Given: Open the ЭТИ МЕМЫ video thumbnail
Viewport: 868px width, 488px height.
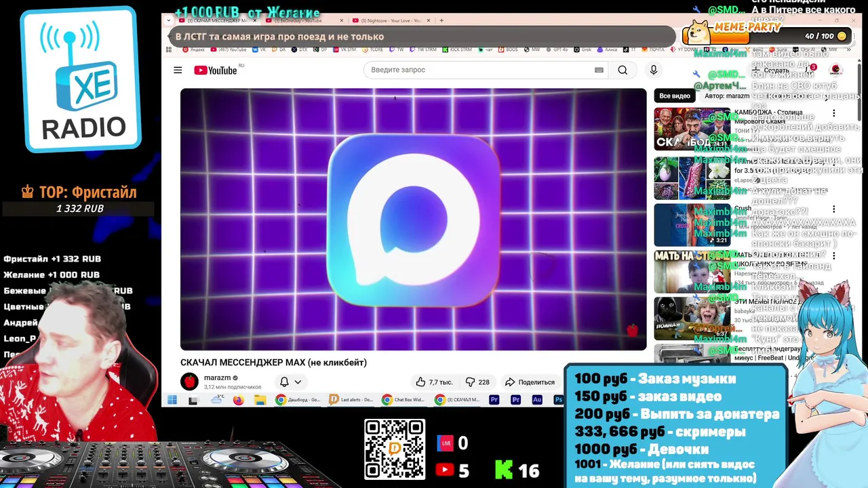Looking at the screenshot, I should (692, 319).
